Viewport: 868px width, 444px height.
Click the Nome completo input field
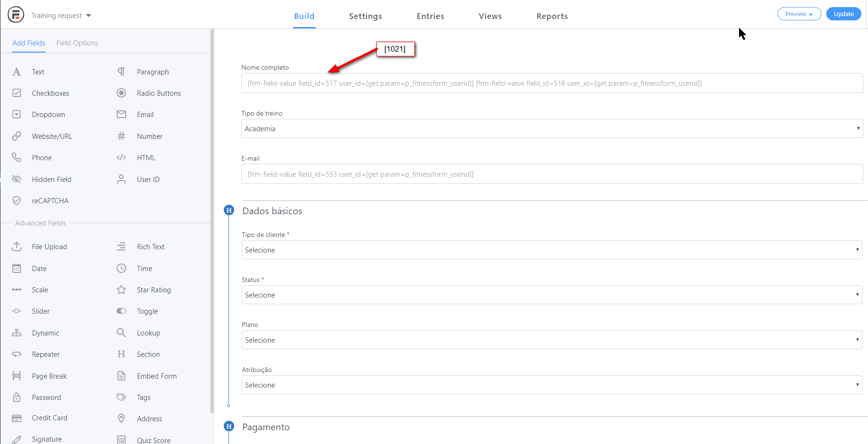click(552, 83)
